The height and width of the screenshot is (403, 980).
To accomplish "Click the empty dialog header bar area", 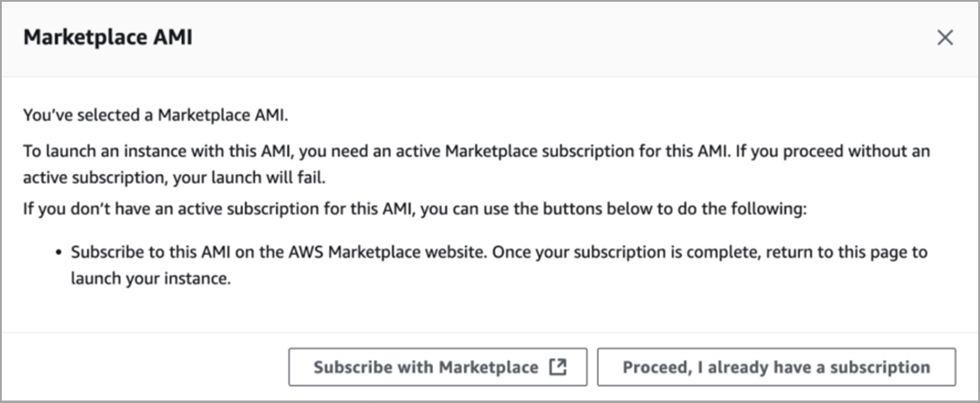I will 562,38.
